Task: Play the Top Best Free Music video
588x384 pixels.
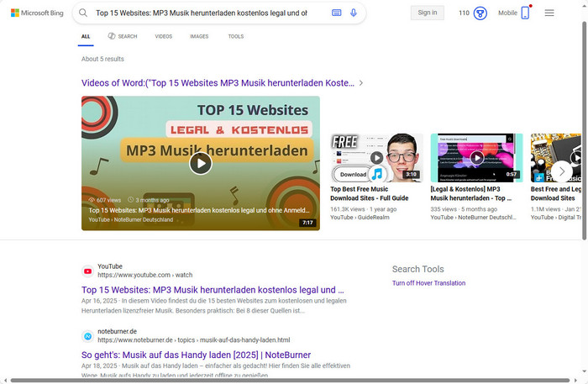Action: tap(376, 157)
